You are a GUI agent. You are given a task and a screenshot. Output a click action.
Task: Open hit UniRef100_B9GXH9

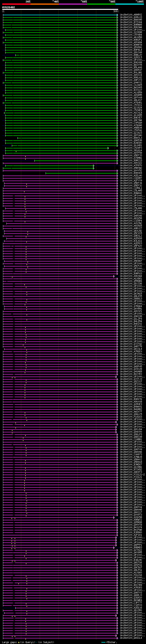coord(131,63)
